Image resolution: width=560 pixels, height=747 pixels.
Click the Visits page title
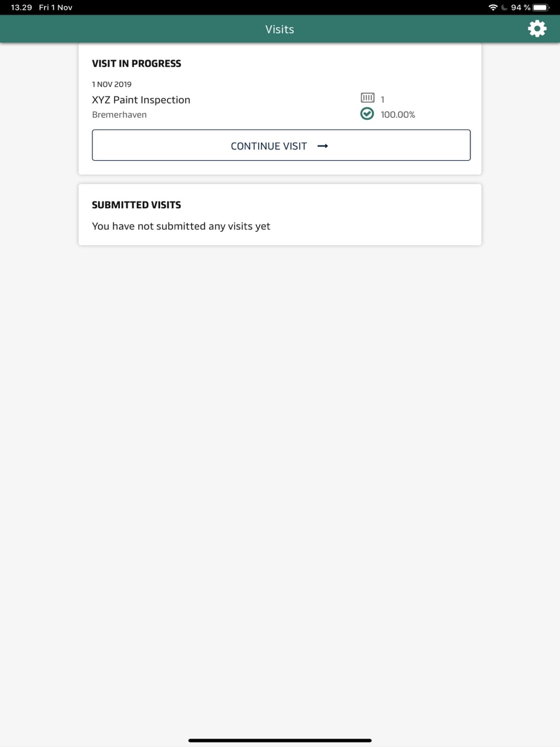click(279, 29)
